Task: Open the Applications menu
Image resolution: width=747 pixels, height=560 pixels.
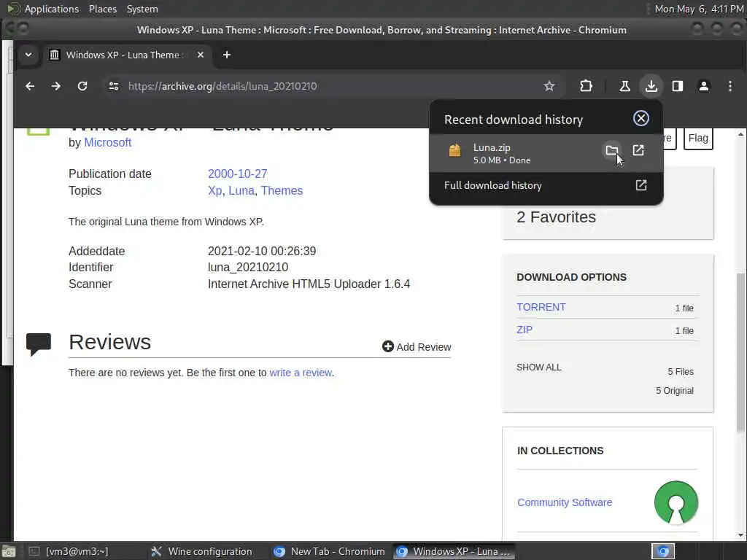Action: (x=52, y=9)
